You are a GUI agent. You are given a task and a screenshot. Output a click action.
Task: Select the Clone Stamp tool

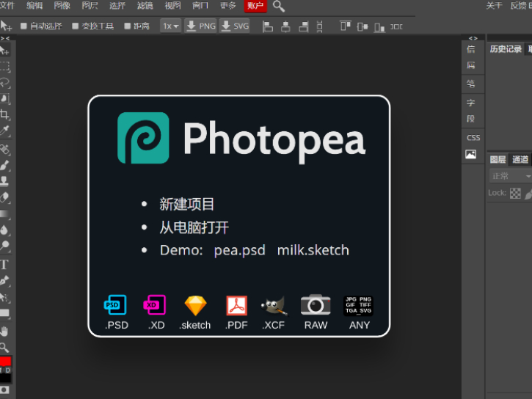click(x=4, y=181)
